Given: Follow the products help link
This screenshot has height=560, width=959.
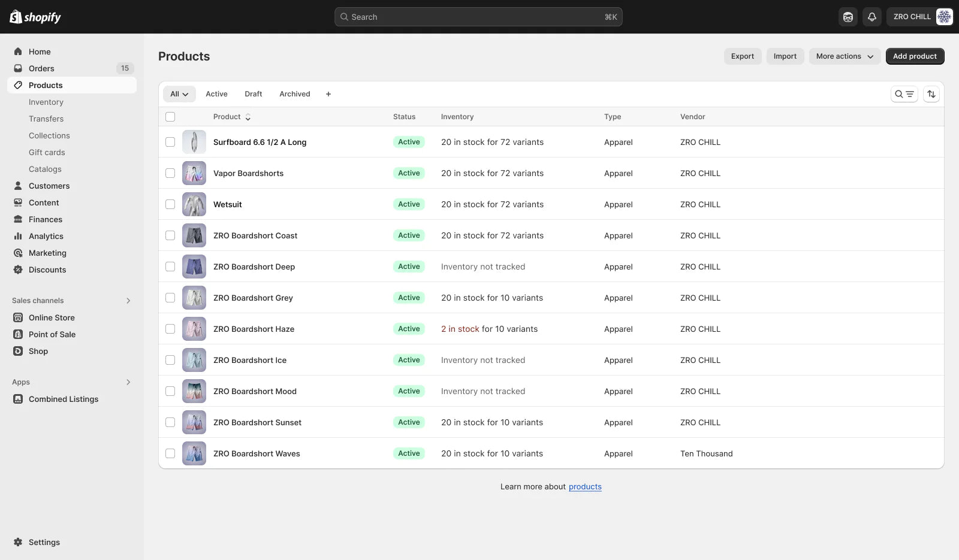Looking at the screenshot, I should 584,486.
